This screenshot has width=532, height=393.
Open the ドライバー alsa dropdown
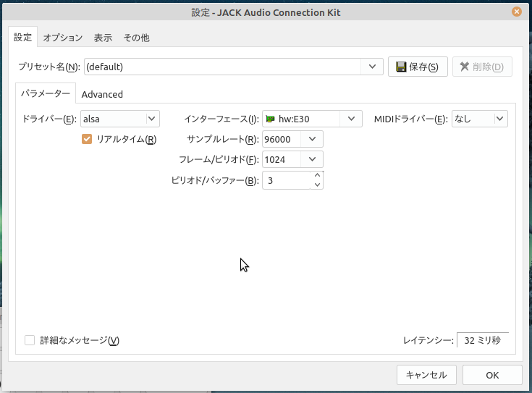[120, 119]
